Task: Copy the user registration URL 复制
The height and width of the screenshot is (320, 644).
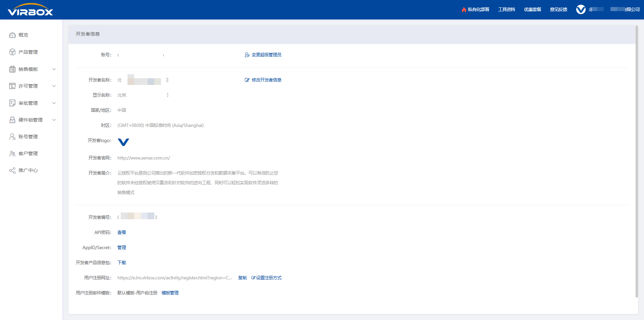Action: pyautogui.click(x=242, y=278)
